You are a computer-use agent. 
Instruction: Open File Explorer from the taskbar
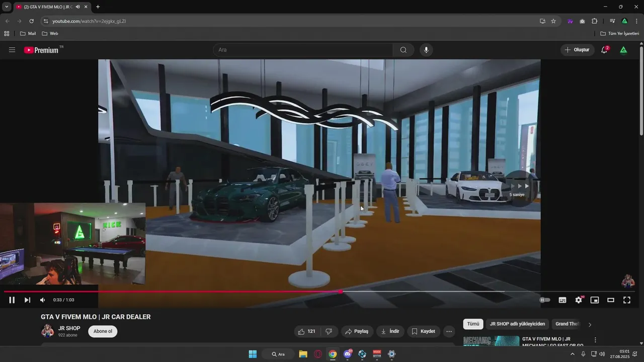tap(303, 354)
